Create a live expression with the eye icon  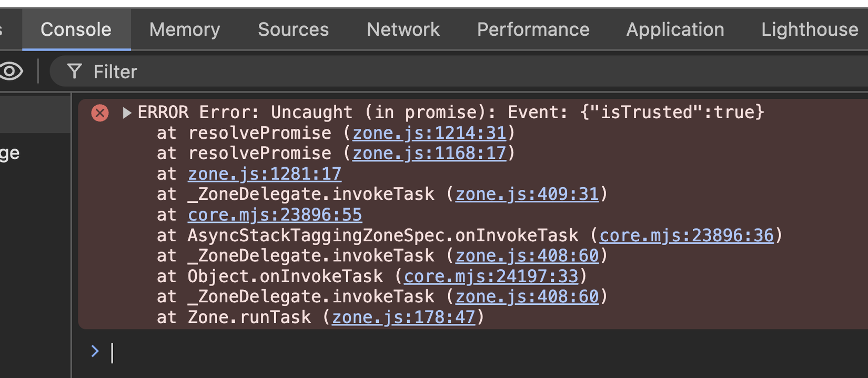pyautogui.click(x=11, y=71)
